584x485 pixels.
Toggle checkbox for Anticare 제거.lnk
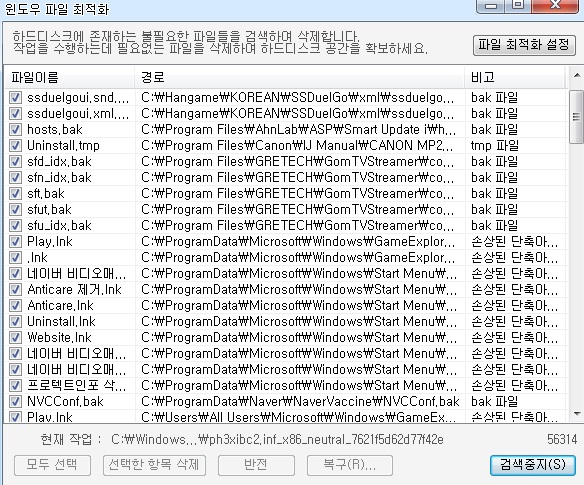15,289
